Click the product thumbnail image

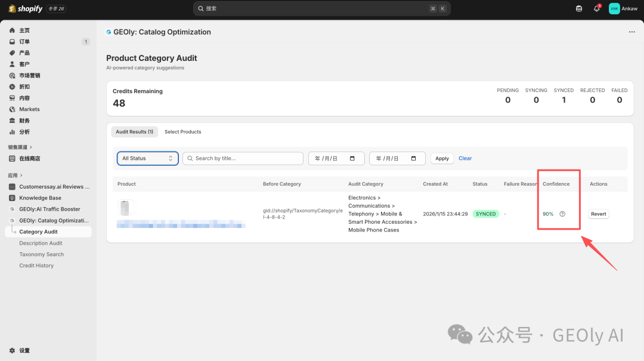coord(125,208)
